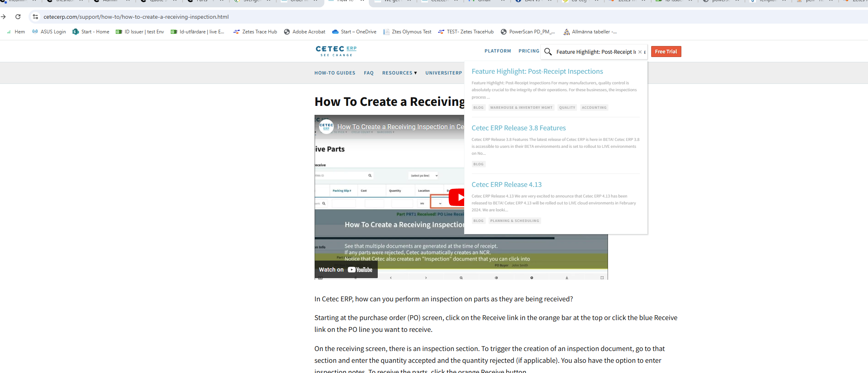Image resolution: width=868 pixels, height=373 pixels.
Task: Open TEST- Zetes TraceHub bookmark
Action: tap(466, 32)
